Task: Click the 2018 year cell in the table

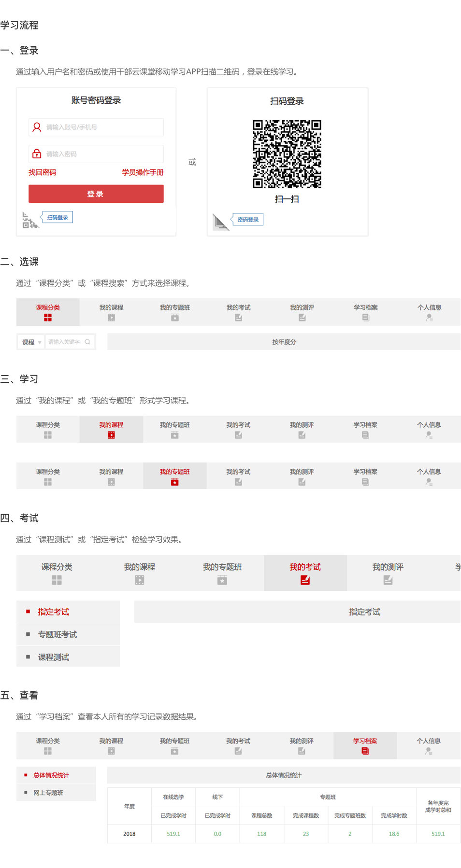Action: (129, 834)
